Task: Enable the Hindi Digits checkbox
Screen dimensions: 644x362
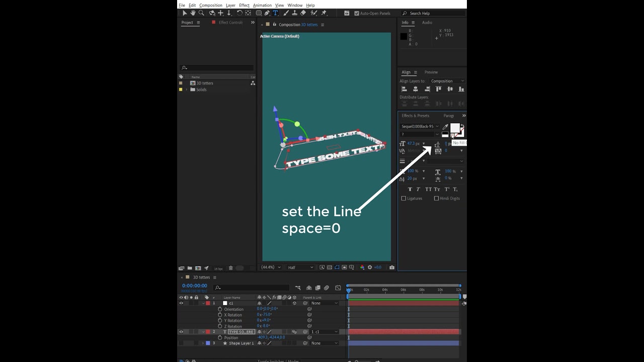Action: click(x=436, y=199)
